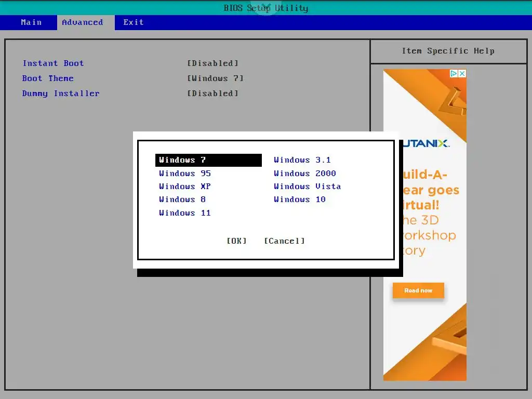Open the Boot Theme [Windows 7] value
This screenshot has width=532, height=399.
(x=216, y=78)
